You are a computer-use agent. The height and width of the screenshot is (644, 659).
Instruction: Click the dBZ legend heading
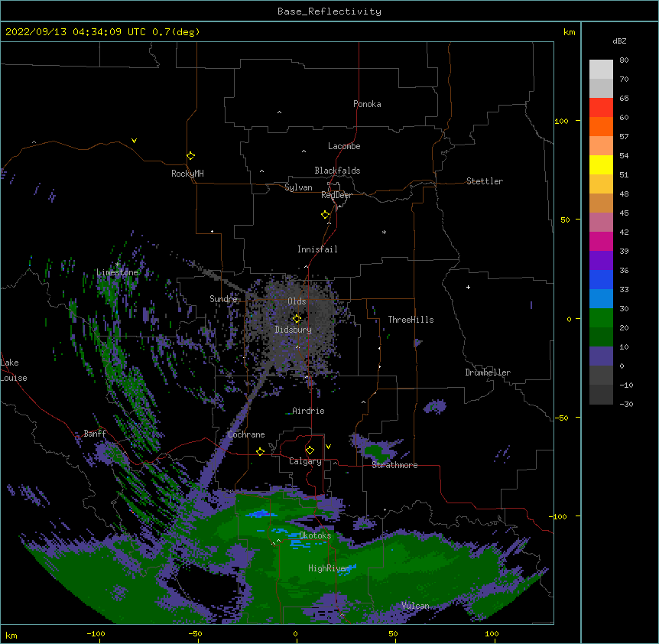tap(619, 41)
